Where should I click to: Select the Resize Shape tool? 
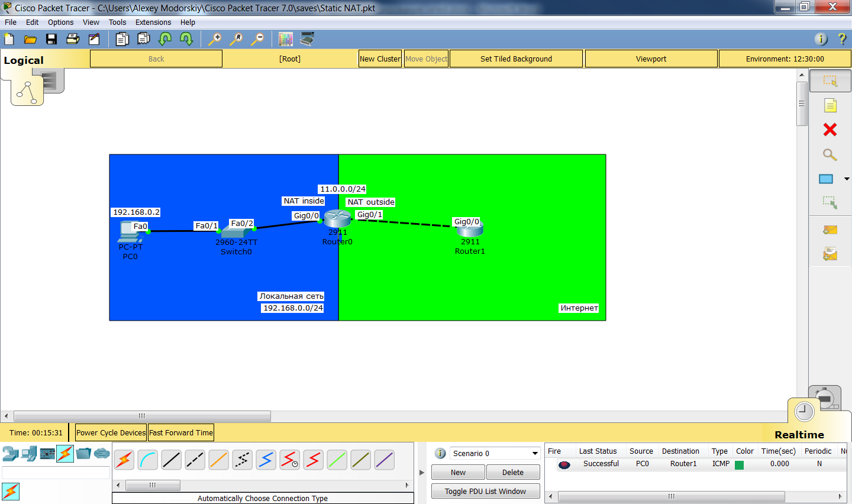click(830, 203)
